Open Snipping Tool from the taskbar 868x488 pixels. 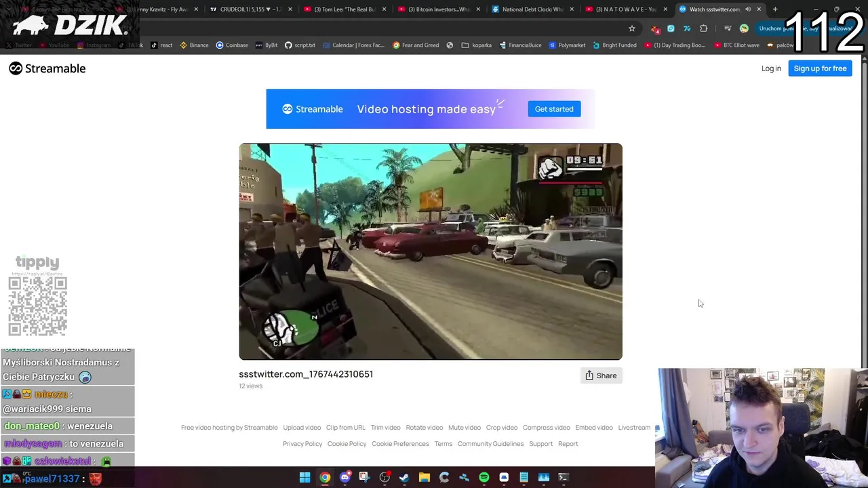tap(364, 477)
